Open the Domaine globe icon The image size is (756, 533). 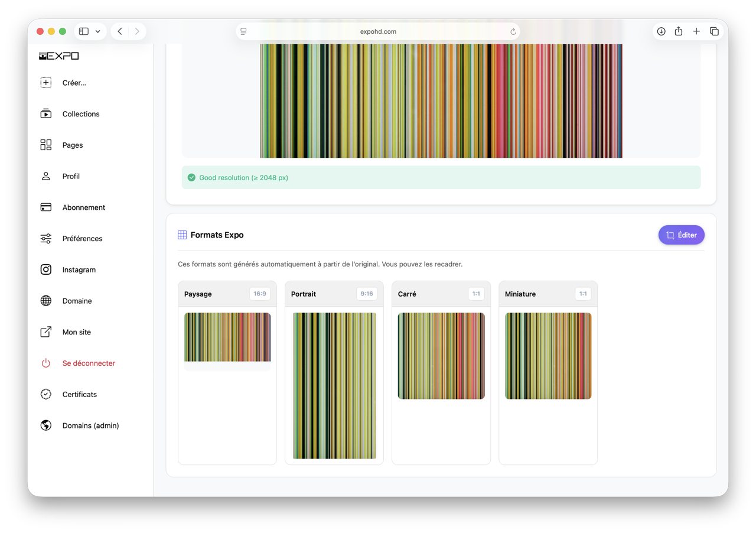pos(46,301)
